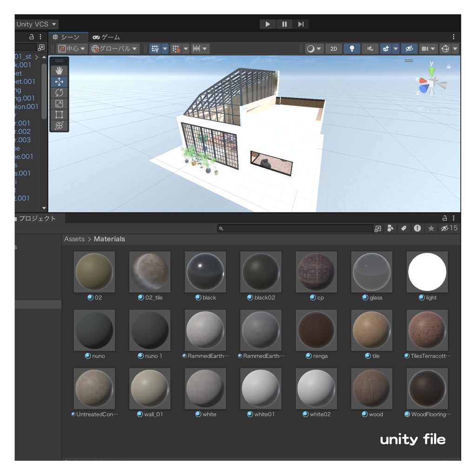Select the wall_01 material sphere
The width and height of the screenshot is (476, 476).
click(150, 388)
